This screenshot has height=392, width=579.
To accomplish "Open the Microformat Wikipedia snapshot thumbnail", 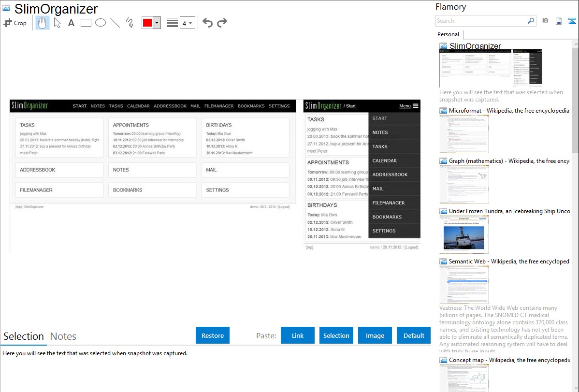I will coord(464,134).
